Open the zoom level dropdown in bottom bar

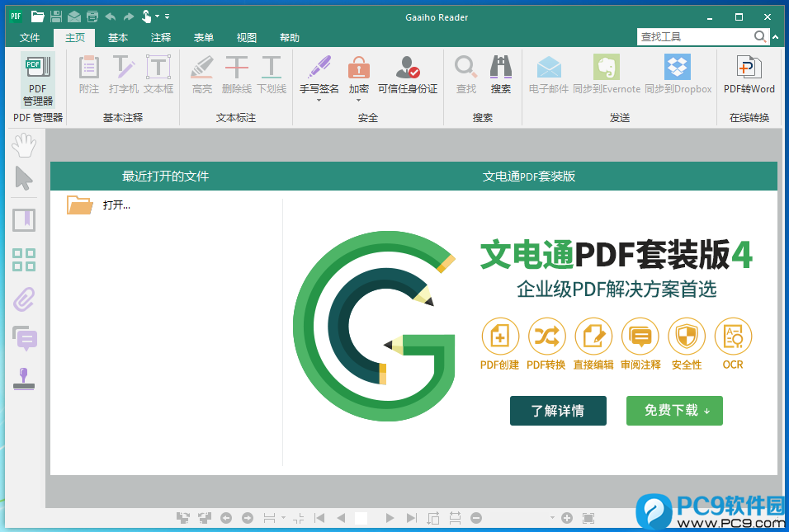coord(552,517)
